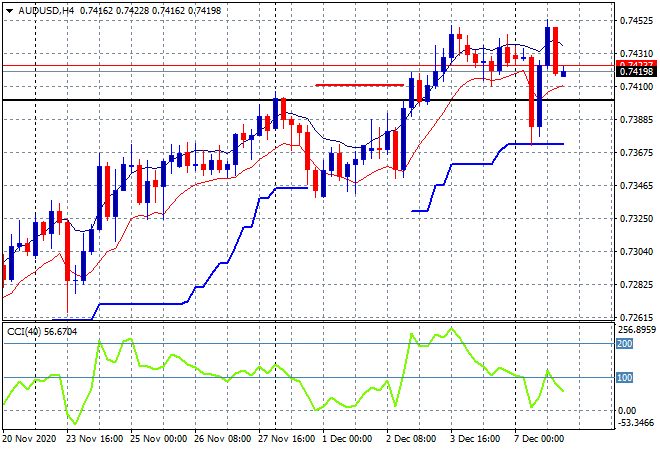Select the thick black horizontal support line
The image size is (660, 450).
(308, 100)
